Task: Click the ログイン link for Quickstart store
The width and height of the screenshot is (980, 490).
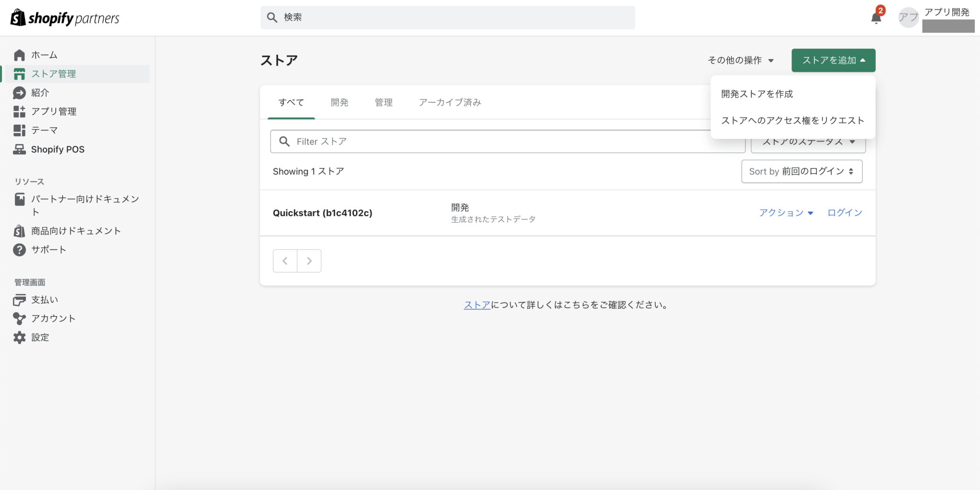Action: (844, 212)
